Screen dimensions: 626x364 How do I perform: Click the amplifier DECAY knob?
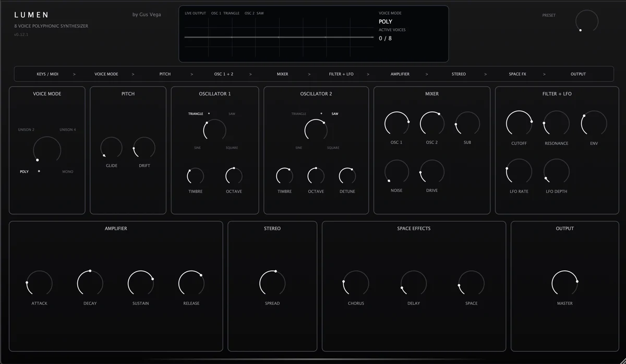(90, 284)
